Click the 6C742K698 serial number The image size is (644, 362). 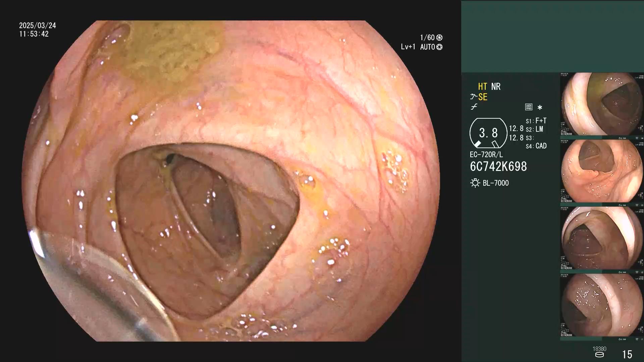click(x=498, y=167)
